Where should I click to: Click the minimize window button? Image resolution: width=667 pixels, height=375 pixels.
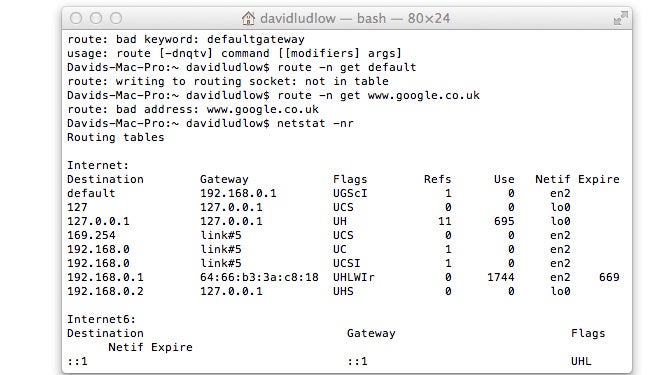point(96,18)
